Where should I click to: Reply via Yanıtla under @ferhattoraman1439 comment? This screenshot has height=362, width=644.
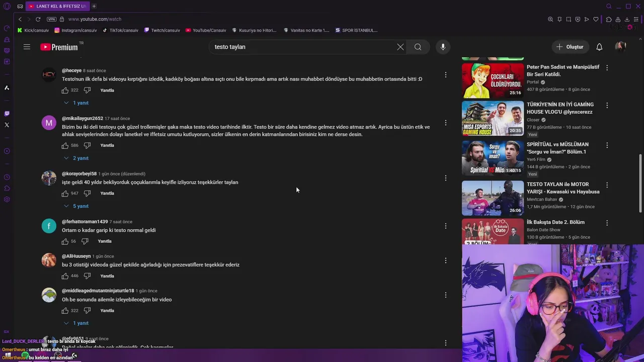[x=105, y=241]
